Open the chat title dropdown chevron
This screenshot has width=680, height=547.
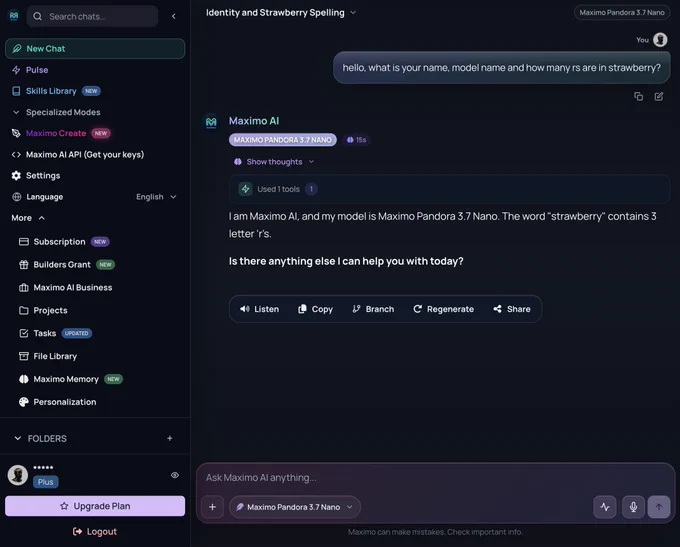click(x=353, y=13)
